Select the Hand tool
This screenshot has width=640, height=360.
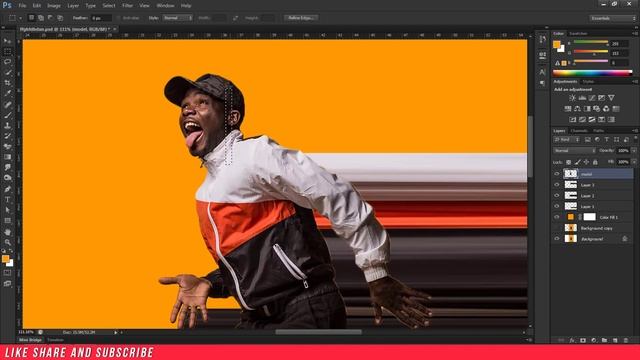7,232
